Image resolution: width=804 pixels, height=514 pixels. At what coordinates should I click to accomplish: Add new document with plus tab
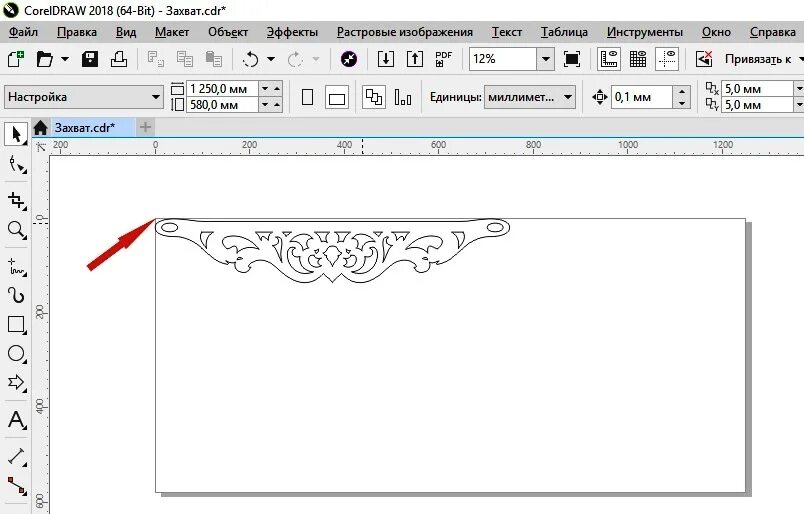point(146,127)
